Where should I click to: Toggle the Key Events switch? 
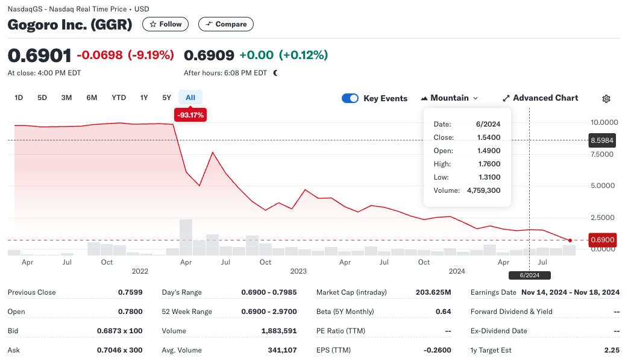(350, 98)
